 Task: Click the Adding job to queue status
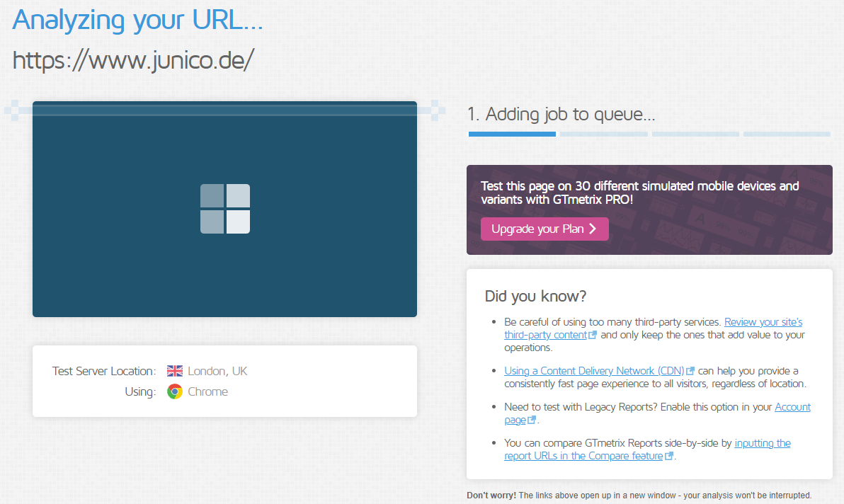coord(561,114)
